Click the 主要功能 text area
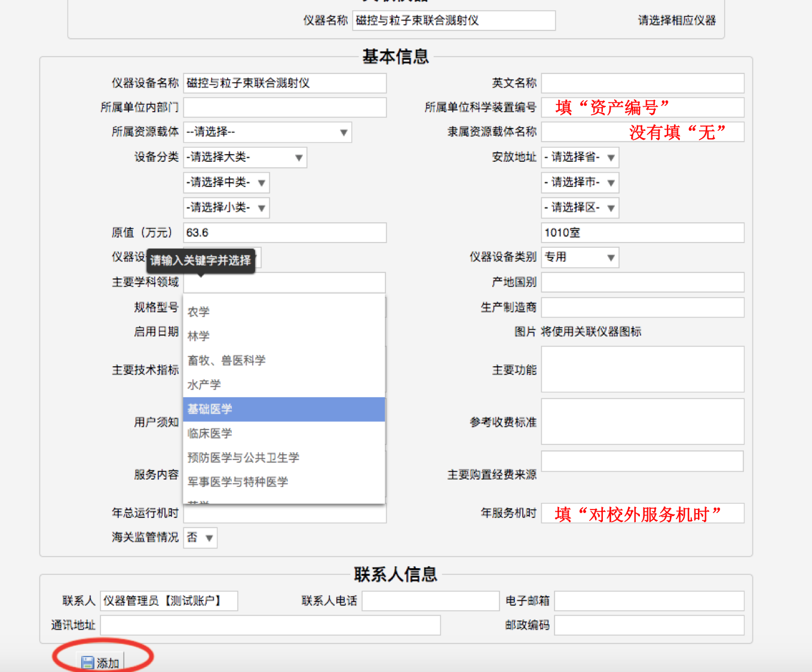The height and width of the screenshot is (672, 812). 643,369
